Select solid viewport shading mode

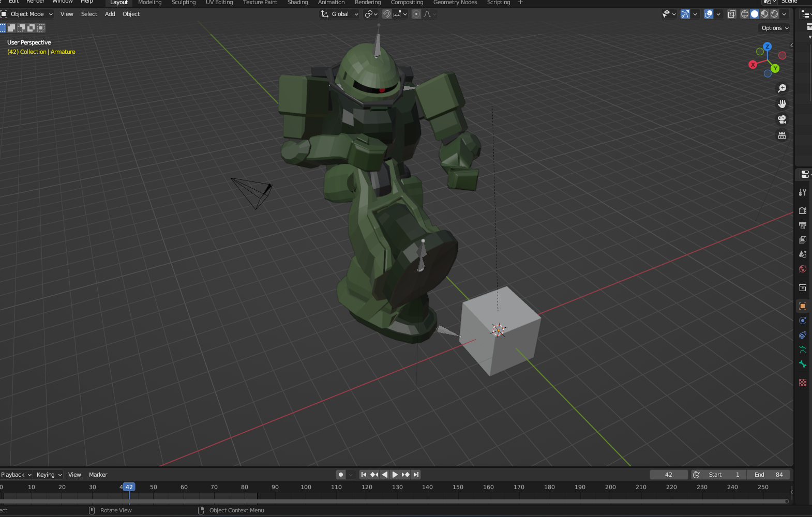pyautogui.click(x=755, y=14)
